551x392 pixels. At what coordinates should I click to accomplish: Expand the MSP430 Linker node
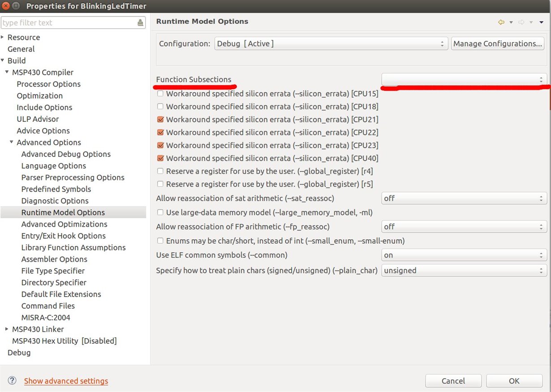[x=7, y=329]
